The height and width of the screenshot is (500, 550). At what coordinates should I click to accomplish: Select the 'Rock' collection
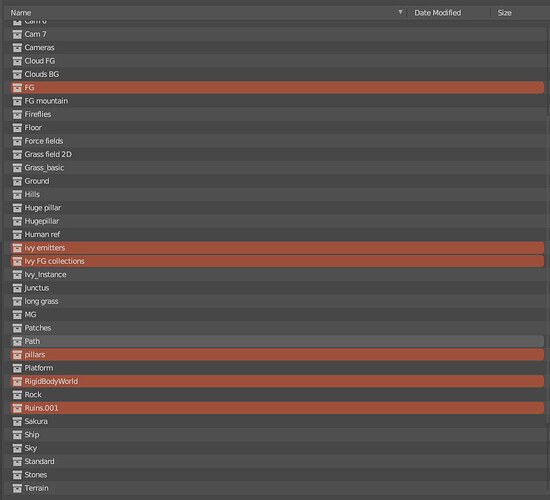277,395
